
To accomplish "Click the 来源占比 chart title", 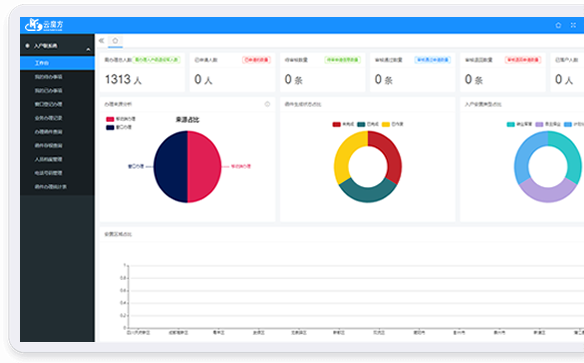I will click(x=187, y=120).
